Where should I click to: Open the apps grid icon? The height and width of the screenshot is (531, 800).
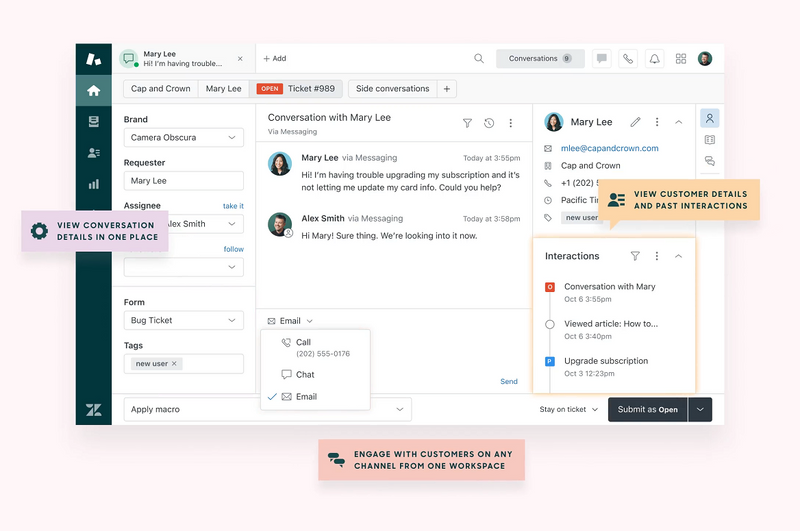click(x=681, y=59)
